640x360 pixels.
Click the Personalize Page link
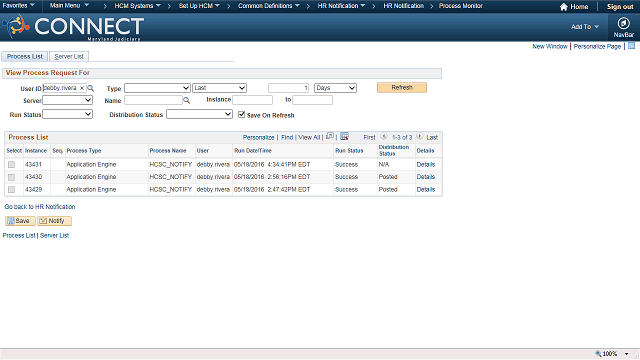[x=597, y=46]
